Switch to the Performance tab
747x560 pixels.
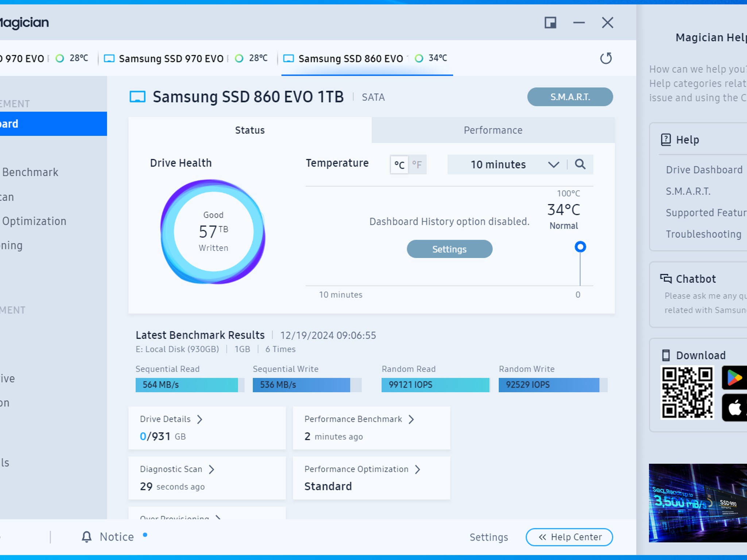493,130
